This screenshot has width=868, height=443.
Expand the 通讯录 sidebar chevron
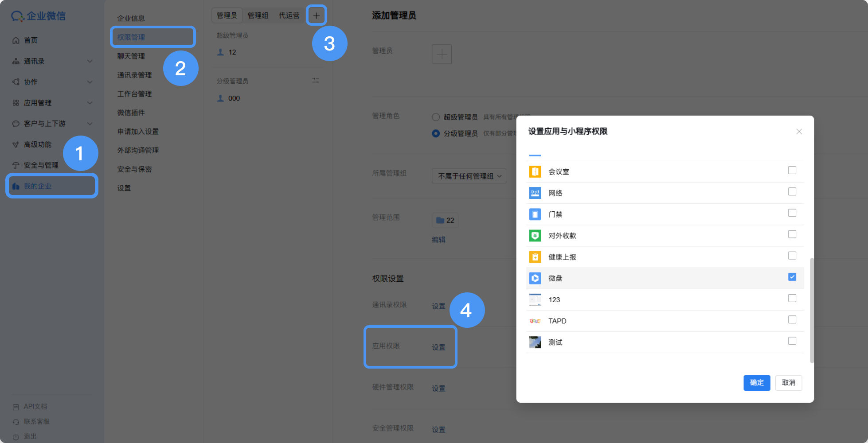[90, 61]
